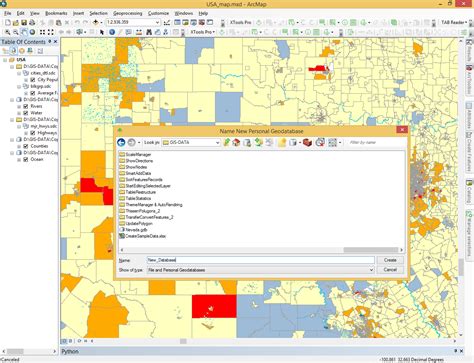Click Go to Home Folder icon
This screenshot has width=474, height=363.
click(236, 143)
